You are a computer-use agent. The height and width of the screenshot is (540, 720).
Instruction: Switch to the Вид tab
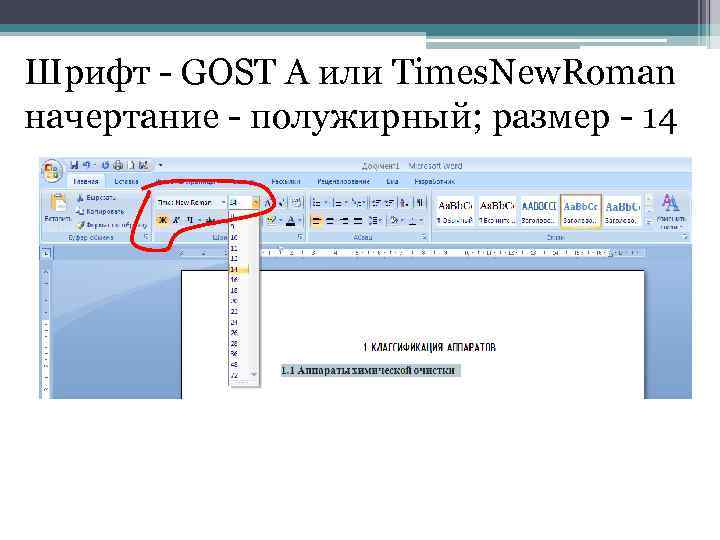[392, 181]
